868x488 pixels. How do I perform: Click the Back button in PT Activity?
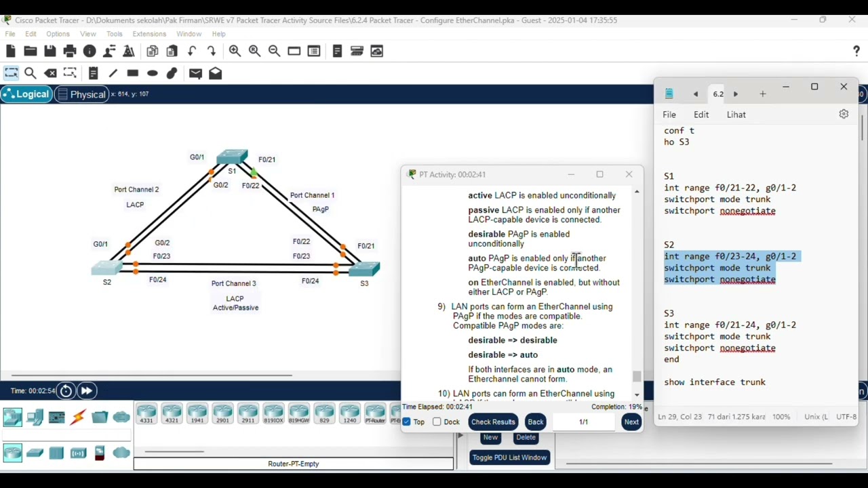coord(536,422)
